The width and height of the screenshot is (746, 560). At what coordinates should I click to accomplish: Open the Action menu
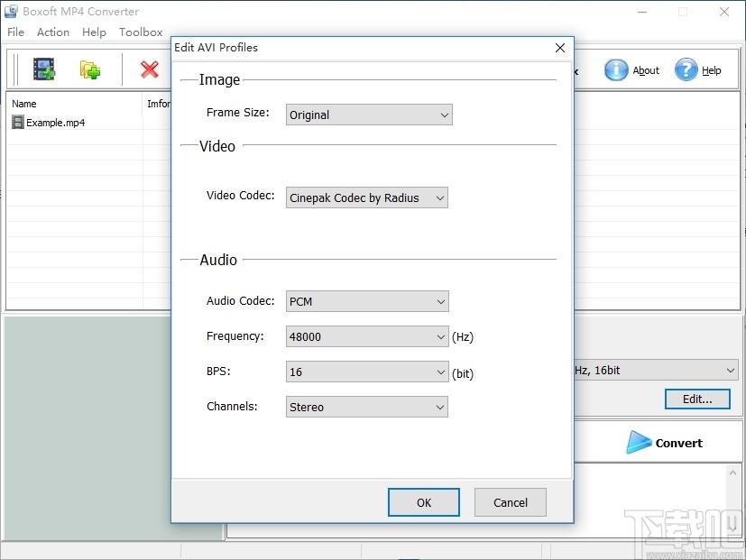coord(53,32)
